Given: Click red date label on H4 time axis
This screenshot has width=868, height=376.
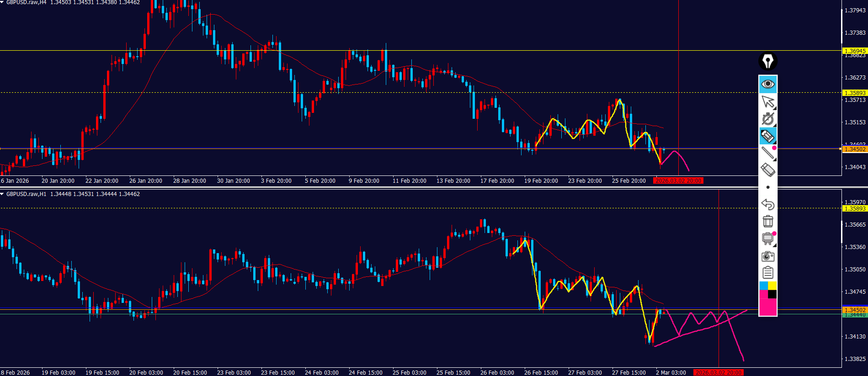Looking at the screenshot, I should coord(678,181).
